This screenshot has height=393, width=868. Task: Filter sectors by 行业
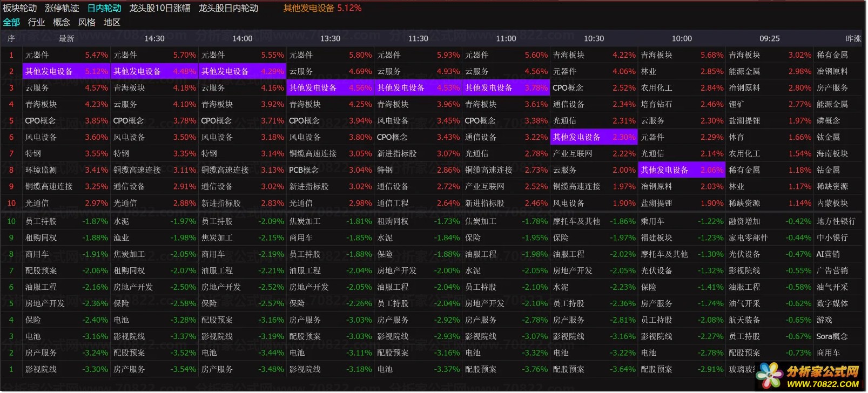click(36, 22)
